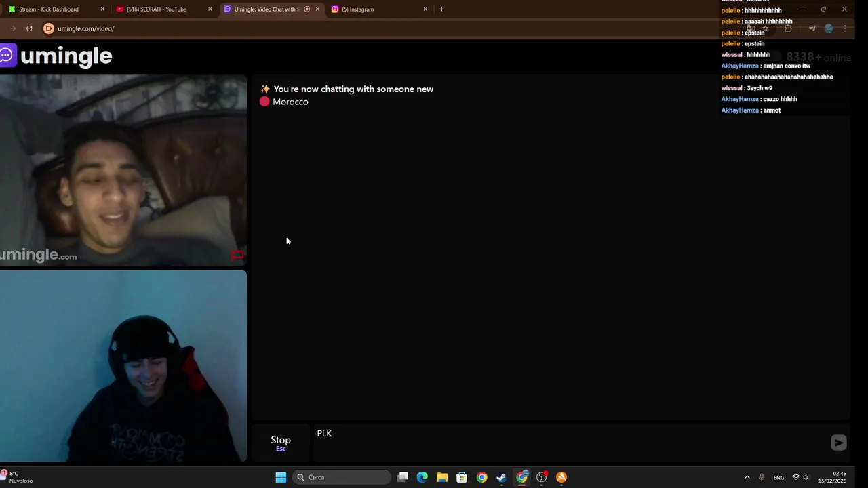
Task: Open a new browser tab
Action: 441,9
